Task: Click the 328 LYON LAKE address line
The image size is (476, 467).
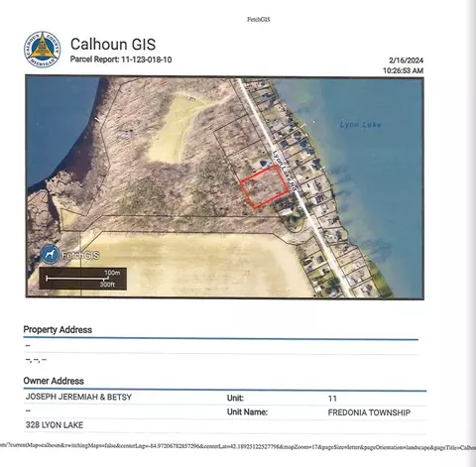Action: tap(55, 424)
